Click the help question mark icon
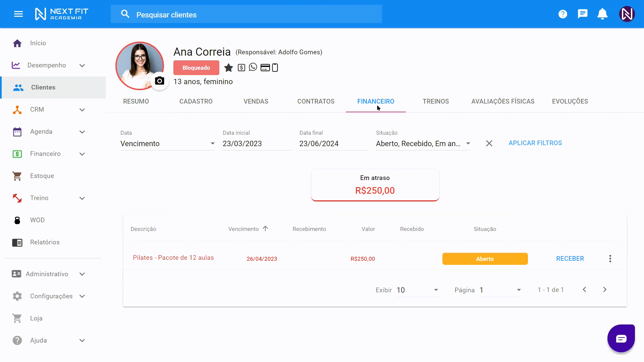Viewport: 644px width, 362px height. click(562, 14)
